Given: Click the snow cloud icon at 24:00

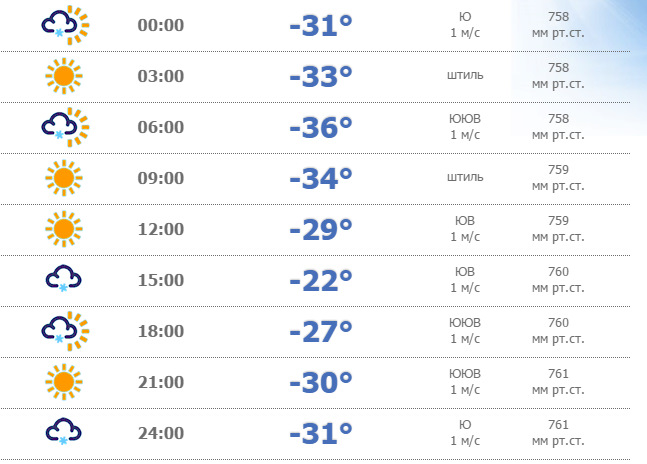Looking at the screenshot, I should pos(63,432).
